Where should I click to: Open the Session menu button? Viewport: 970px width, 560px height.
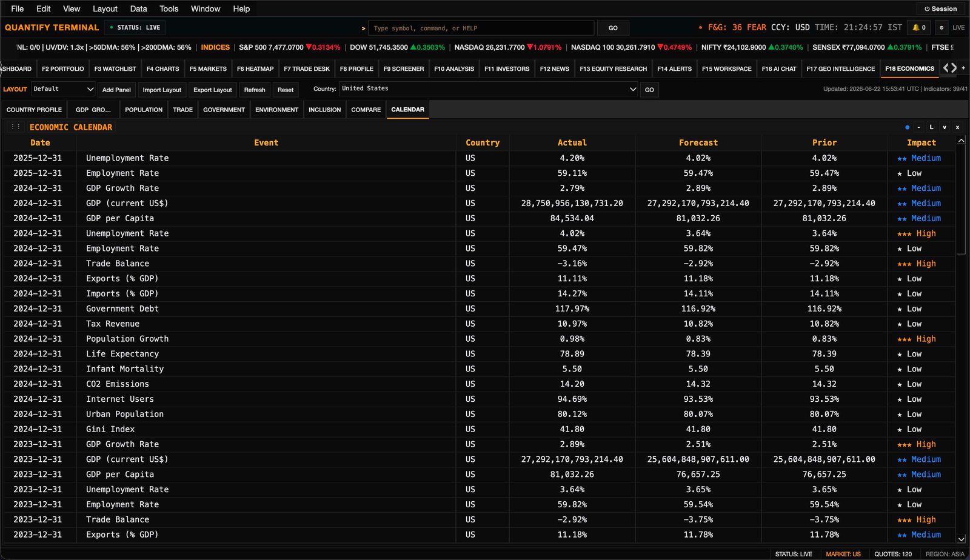(x=940, y=8)
